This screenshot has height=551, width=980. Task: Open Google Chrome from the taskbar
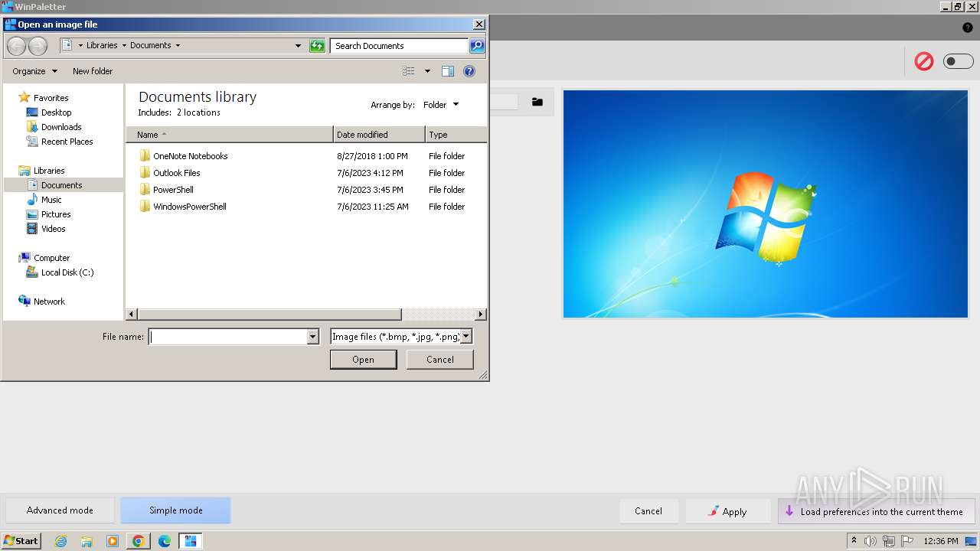pyautogui.click(x=139, y=541)
